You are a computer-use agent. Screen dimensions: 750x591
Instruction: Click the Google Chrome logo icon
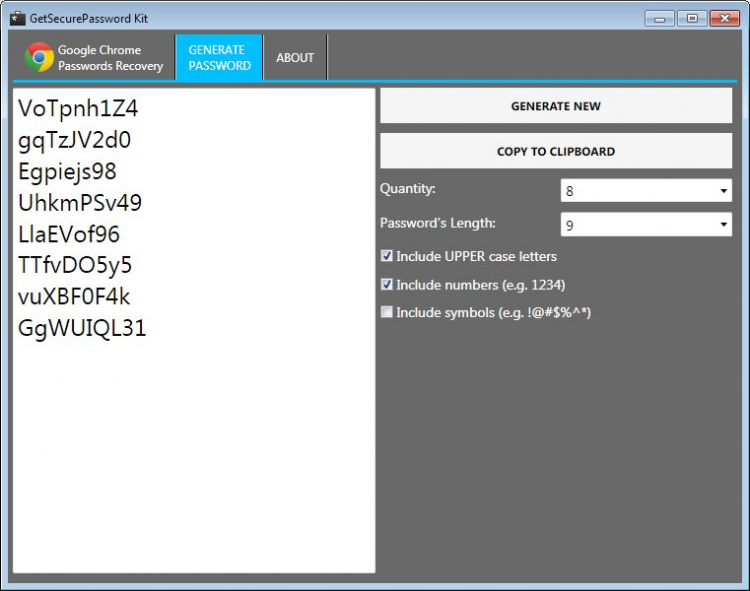tap(39, 57)
